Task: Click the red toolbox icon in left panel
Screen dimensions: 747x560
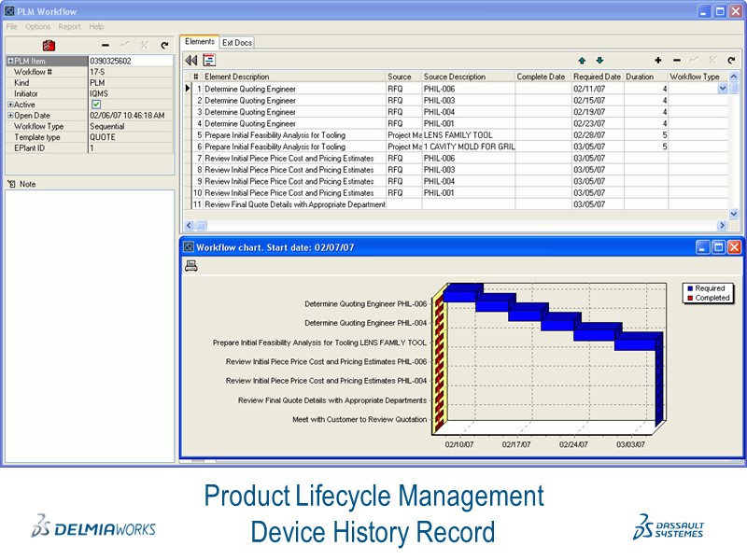Action: [49, 44]
